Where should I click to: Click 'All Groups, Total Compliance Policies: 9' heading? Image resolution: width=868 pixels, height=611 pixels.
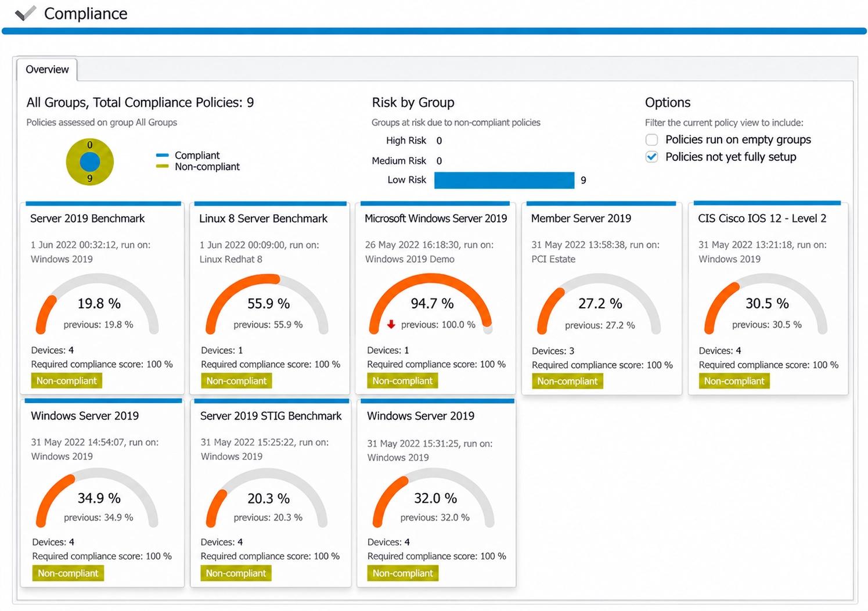(140, 103)
